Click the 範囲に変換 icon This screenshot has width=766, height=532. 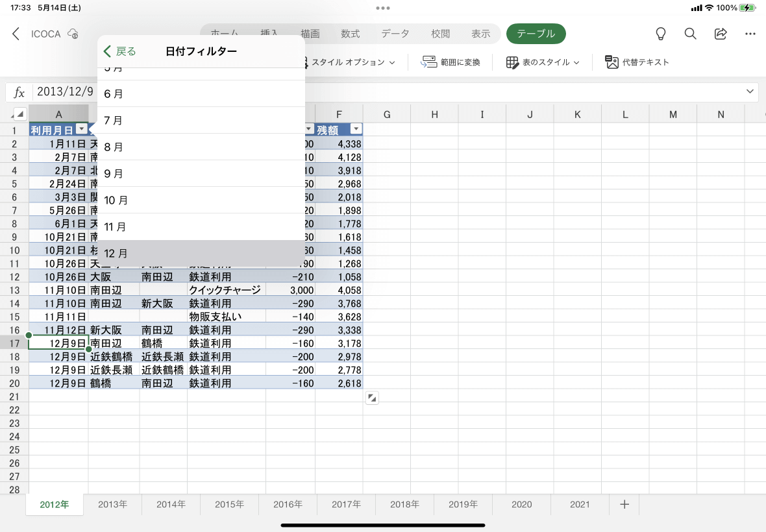(x=429, y=62)
